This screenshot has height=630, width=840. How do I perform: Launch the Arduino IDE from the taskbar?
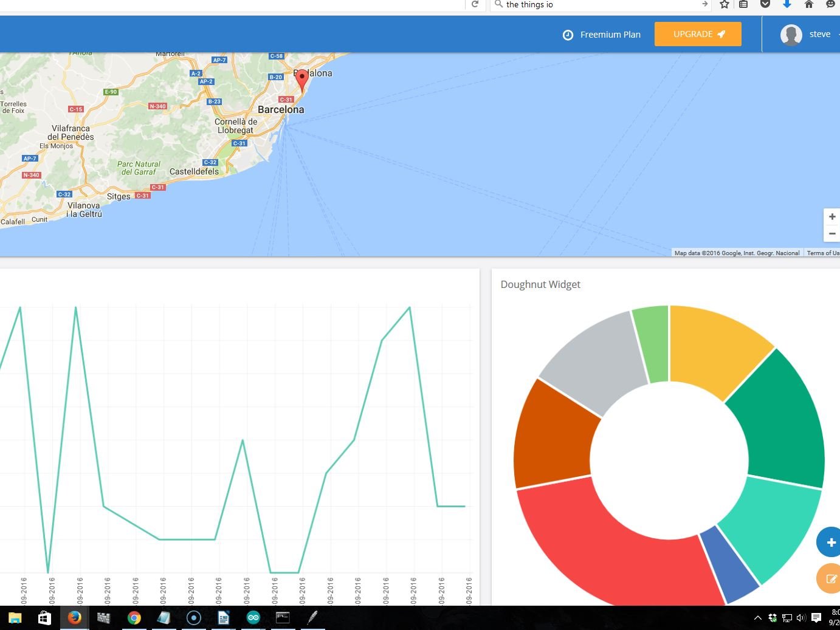point(253,617)
